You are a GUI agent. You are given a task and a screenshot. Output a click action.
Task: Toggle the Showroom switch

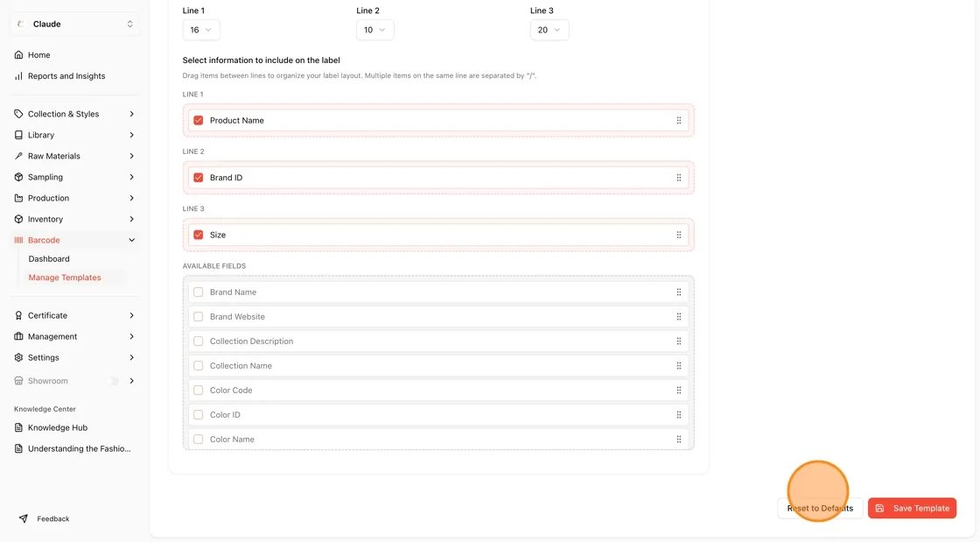[113, 381]
